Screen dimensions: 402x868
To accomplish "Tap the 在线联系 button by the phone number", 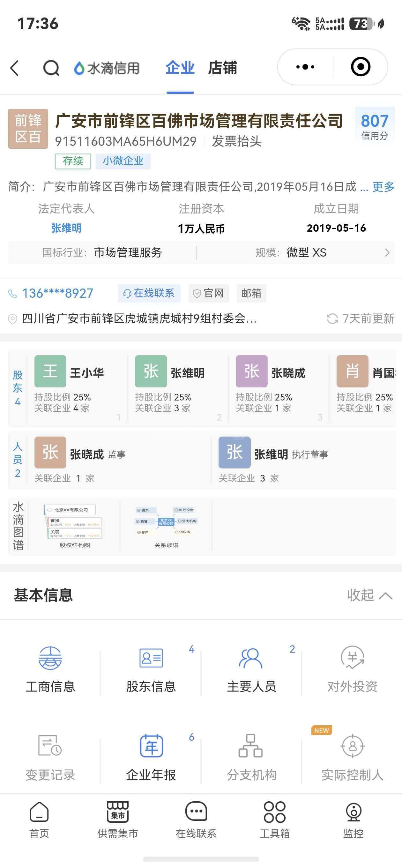I will pyautogui.click(x=149, y=293).
